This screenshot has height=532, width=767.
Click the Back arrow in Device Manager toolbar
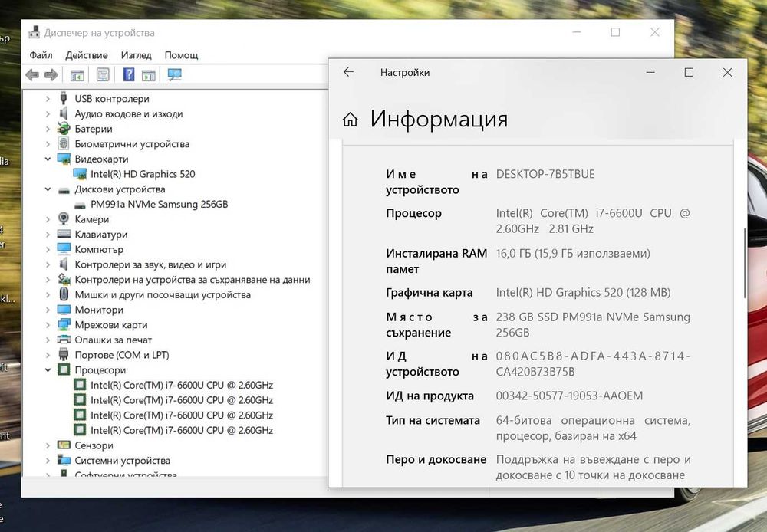[32, 75]
